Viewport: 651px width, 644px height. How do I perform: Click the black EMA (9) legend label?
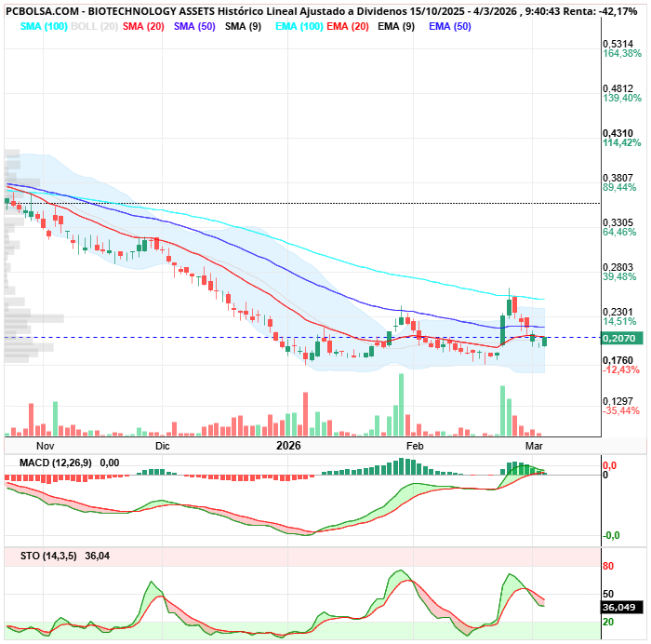click(396, 27)
